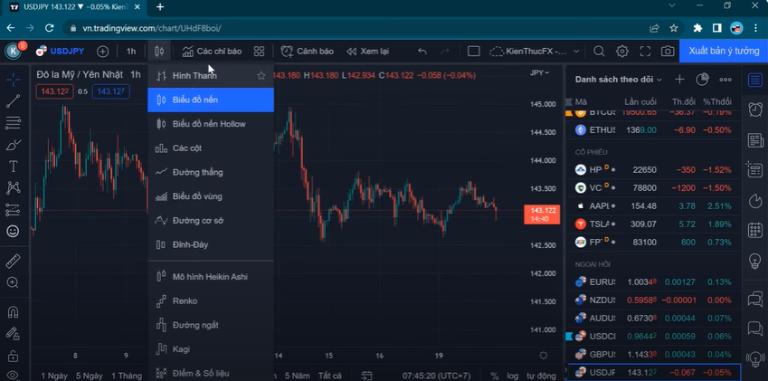Set date range to 1 Ngày

pyautogui.click(x=54, y=376)
